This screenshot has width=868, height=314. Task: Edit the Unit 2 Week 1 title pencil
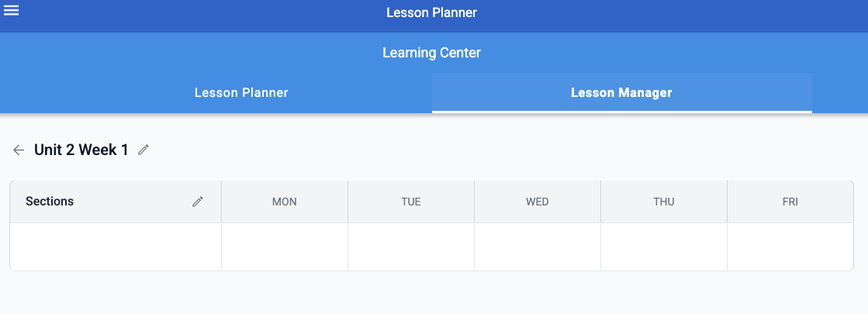click(x=144, y=150)
